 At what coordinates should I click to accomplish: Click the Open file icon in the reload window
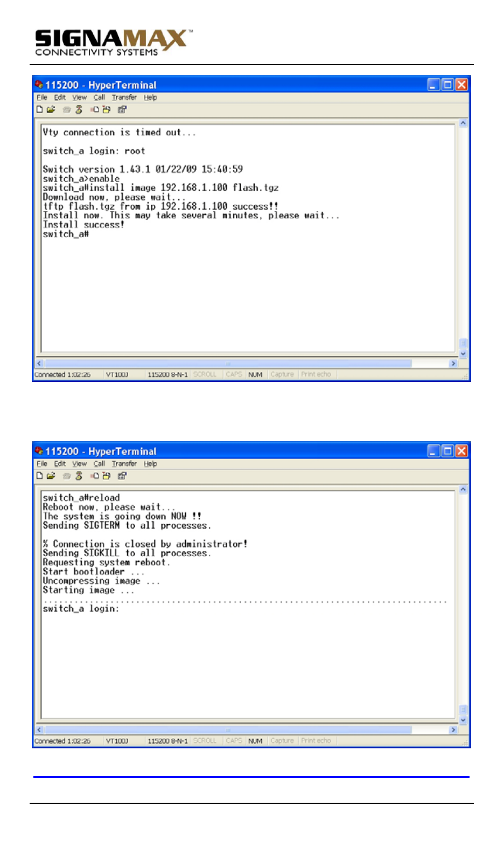pyautogui.click(x=51, y=476)
